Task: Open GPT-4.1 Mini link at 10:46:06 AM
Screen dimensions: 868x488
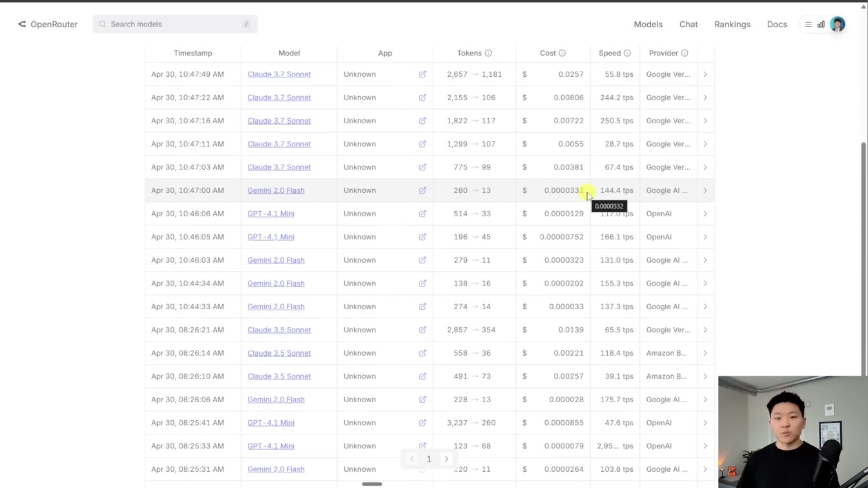Action: coord(271,214)
